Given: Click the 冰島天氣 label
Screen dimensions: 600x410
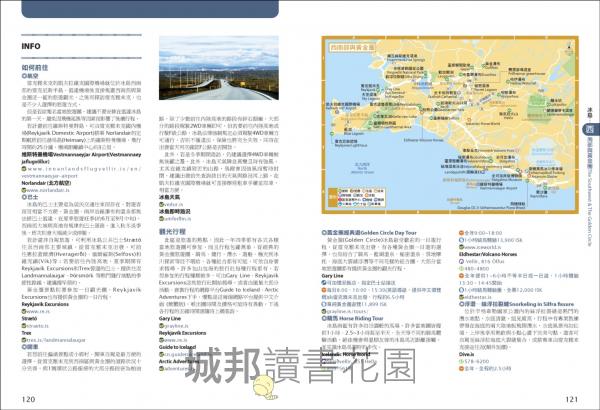Looking at the screenshot, I should pos(169,197).
